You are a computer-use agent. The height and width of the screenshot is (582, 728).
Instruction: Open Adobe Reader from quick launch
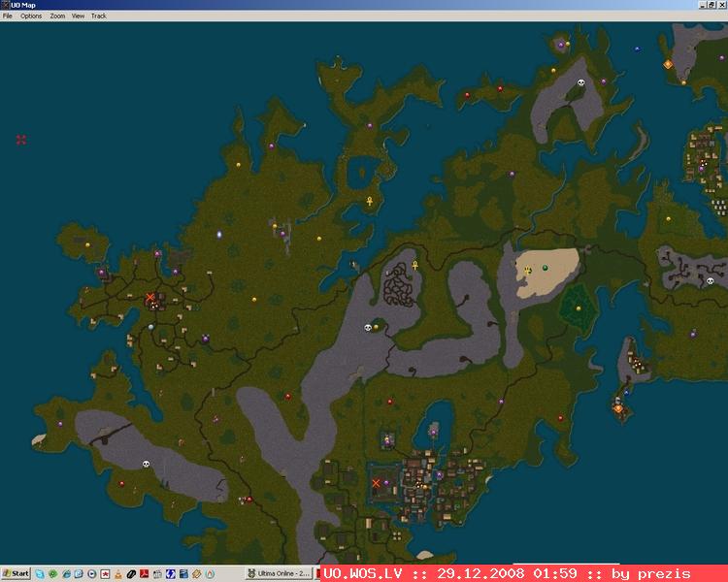(145, 574)
